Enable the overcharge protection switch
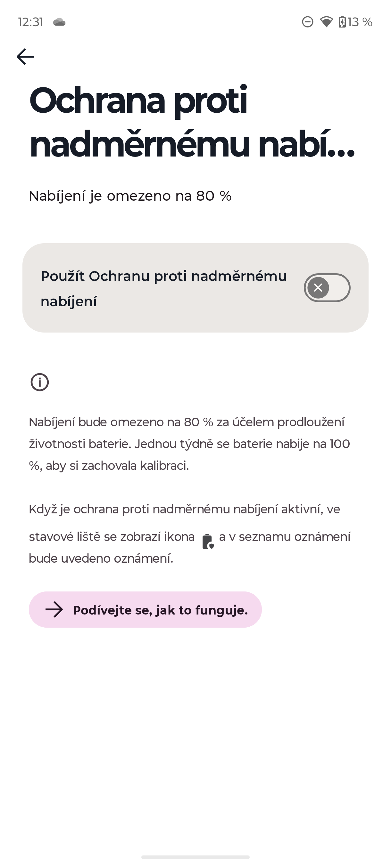The image size is (391, 868). (327, 288)
